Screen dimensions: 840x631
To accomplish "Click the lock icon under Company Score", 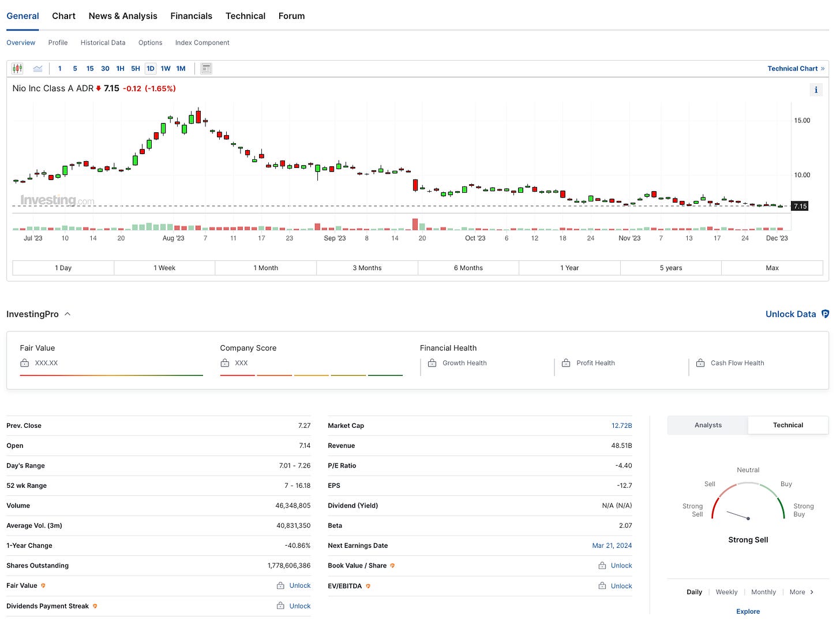I will click(x=225, y=363).
